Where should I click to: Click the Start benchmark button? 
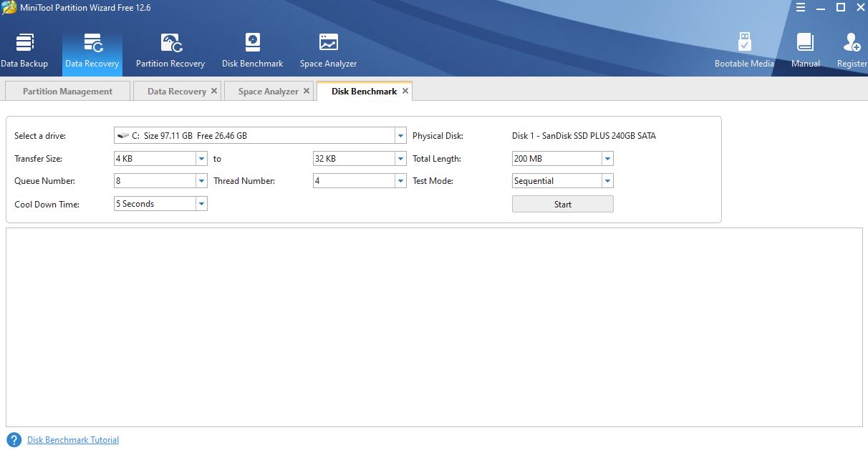coord(563,204)
